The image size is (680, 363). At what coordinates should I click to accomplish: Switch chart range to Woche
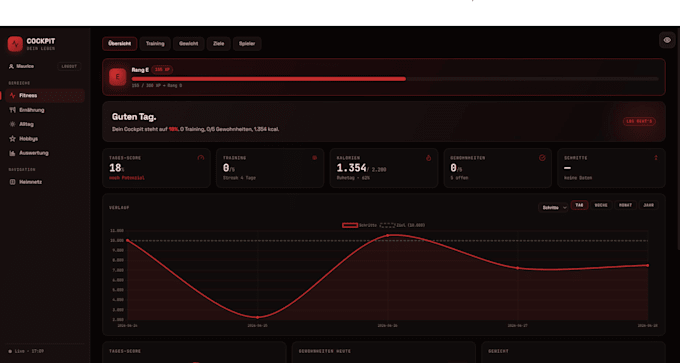point(601,205)
